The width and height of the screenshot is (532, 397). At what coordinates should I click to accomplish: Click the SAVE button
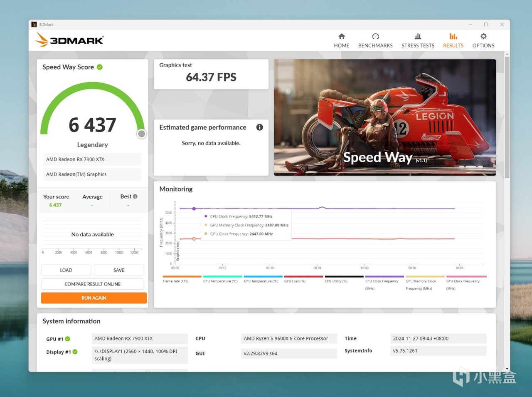(119, 270)
